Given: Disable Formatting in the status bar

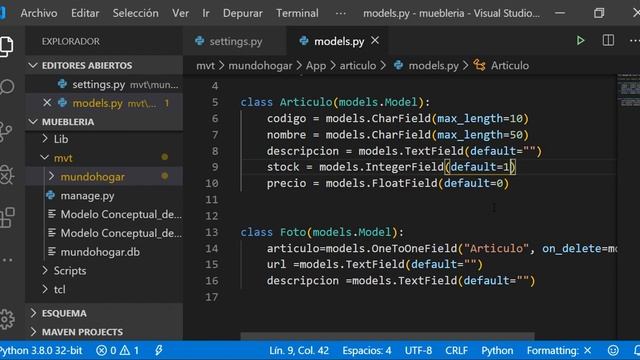Looking at the screenshot, I should 559,351.
